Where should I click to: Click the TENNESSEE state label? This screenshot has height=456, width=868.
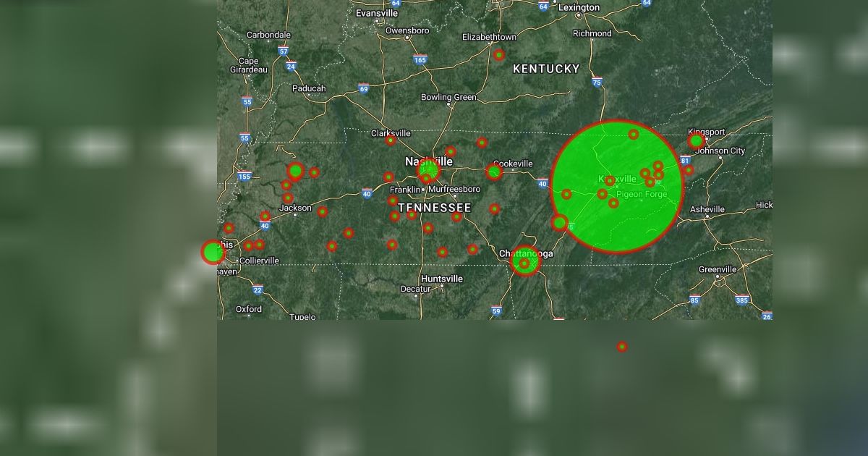pos(434,208)
